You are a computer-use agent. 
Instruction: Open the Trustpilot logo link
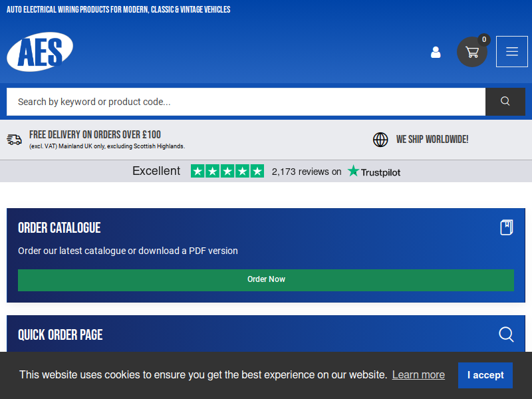(374, 172)
